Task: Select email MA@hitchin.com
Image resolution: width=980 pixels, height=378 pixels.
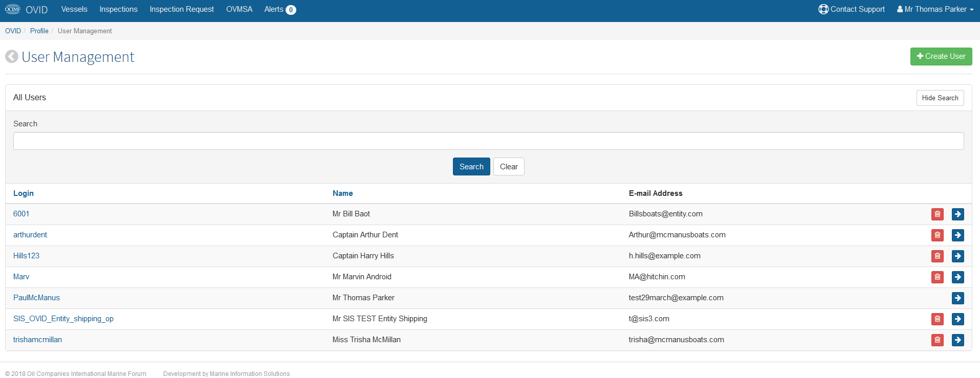Action: 657,277
